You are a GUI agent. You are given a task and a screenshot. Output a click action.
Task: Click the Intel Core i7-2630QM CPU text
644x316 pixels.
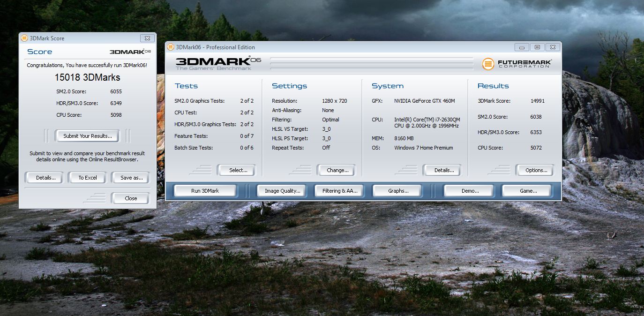tap(427, 123)
